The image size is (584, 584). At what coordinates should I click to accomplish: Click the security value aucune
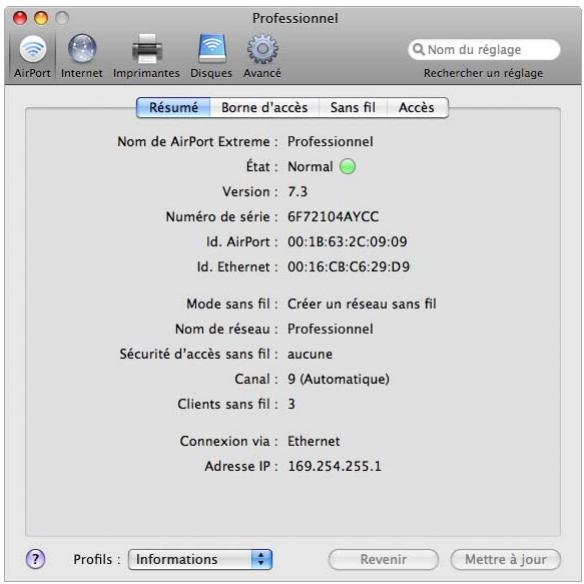coord(310,354)
